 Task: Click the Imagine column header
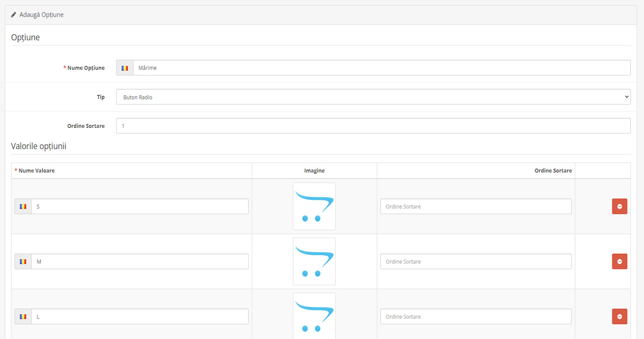click(314, 171)
